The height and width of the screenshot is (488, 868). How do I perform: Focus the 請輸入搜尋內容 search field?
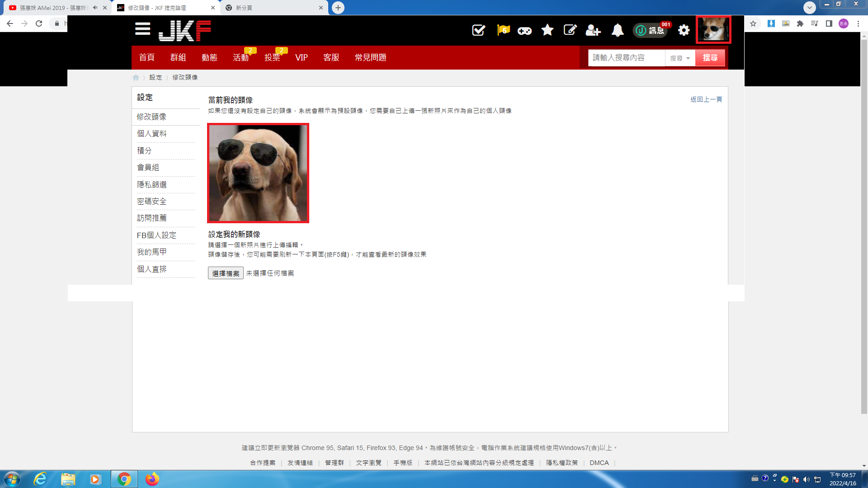pyautogui.click(x=627, y=58)
